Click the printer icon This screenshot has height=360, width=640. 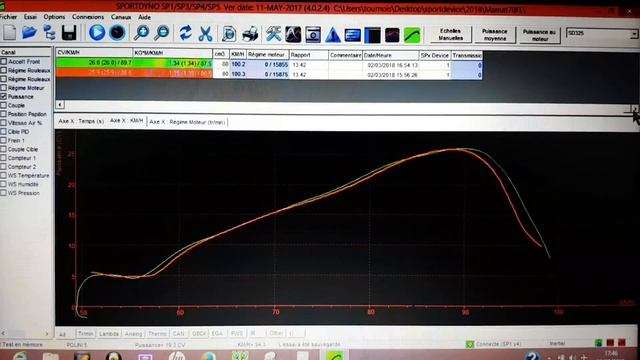click(250, 34)
